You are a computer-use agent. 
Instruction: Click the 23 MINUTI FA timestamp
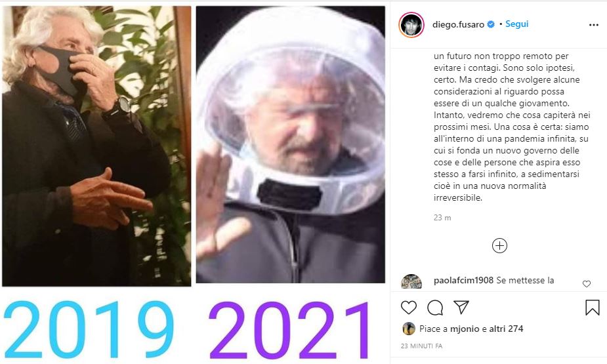click(421, 346)
